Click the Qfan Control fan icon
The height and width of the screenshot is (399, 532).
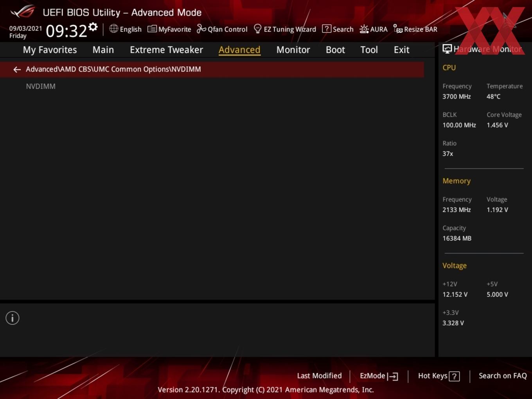coord(201,29)
